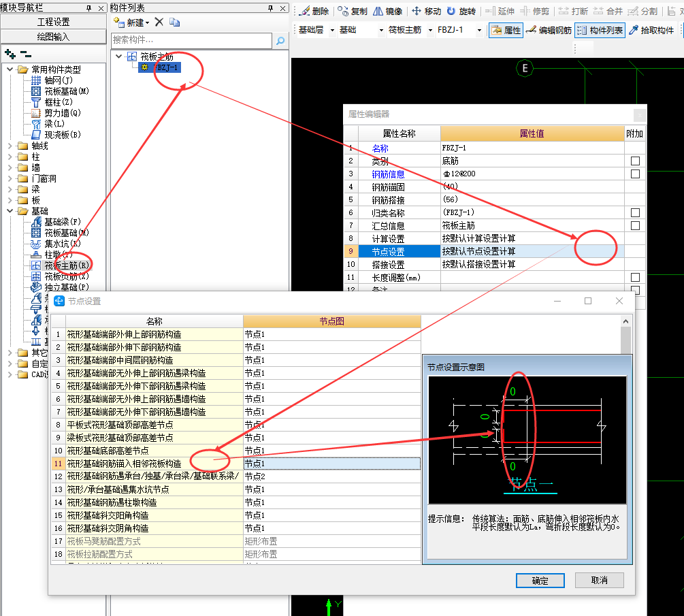The width and height of the screenshot is (684, 616).
Task: Open the FBZJ-1 component dropdown
Action: click(x=479, y=30)
